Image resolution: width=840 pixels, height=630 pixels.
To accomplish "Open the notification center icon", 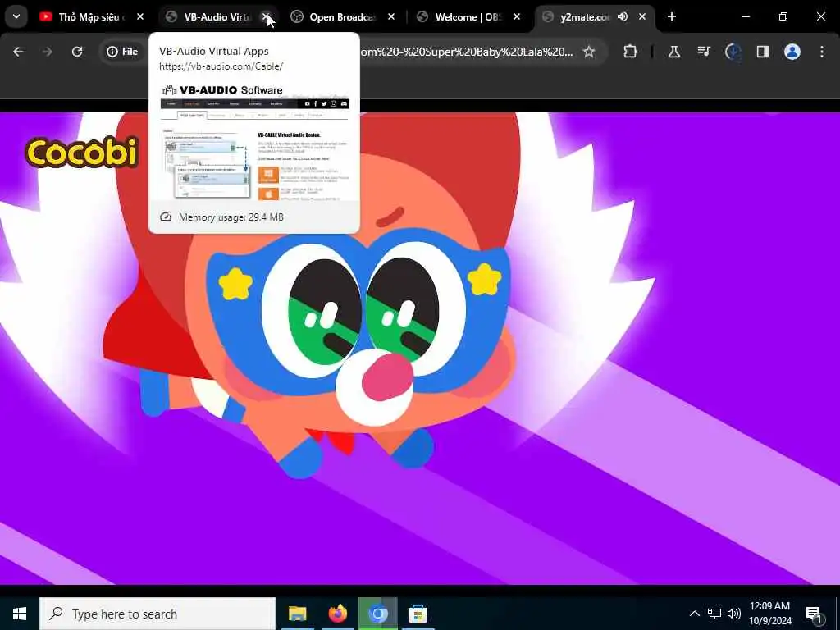I will tap(814, 614).
